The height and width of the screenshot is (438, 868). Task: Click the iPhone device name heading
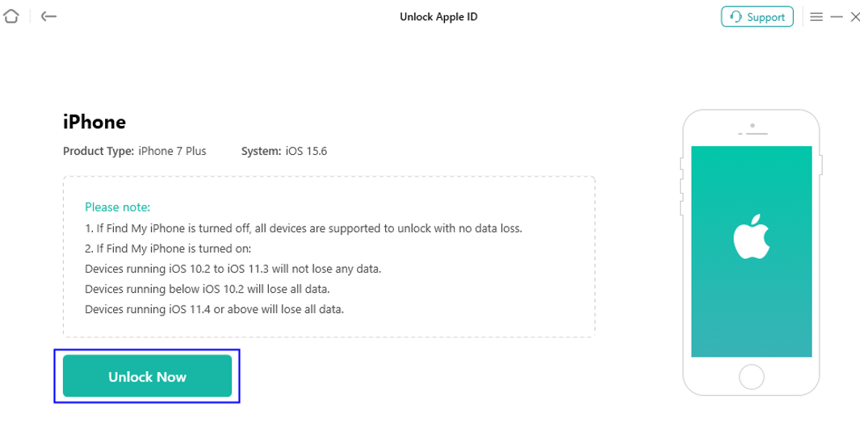point(94,122)
